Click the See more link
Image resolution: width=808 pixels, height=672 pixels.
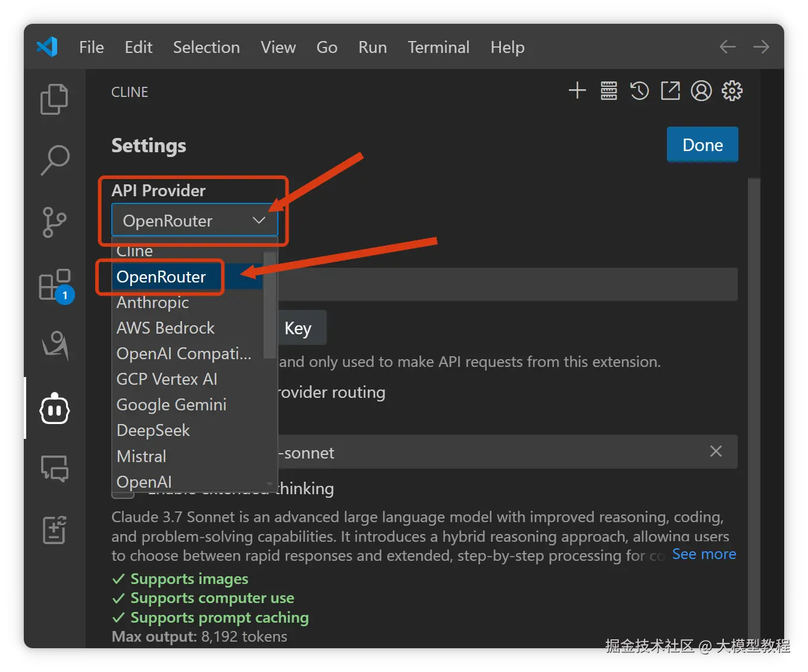pyautogui.click(x=704, y=554)
